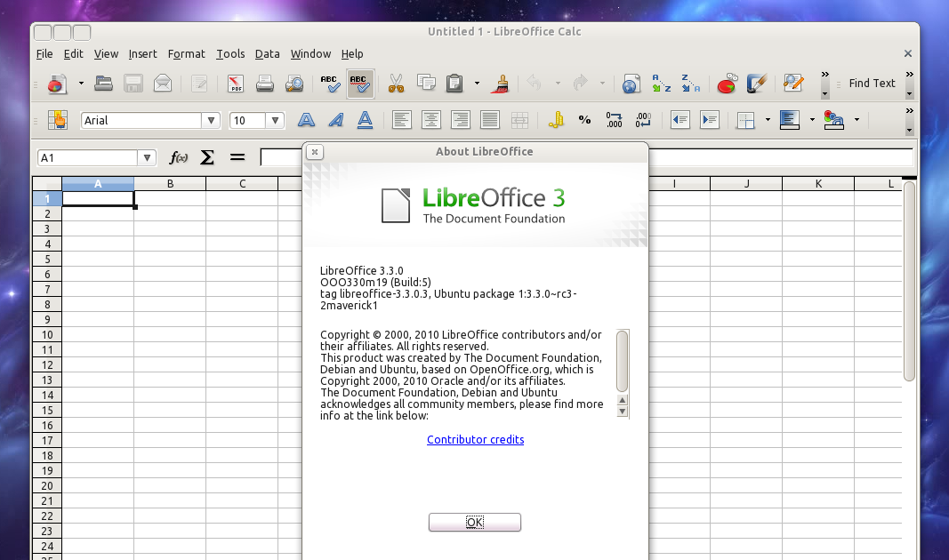The image size is (949, 560).
Task: Open Background Color dropdown arrow
Action: 812,120
